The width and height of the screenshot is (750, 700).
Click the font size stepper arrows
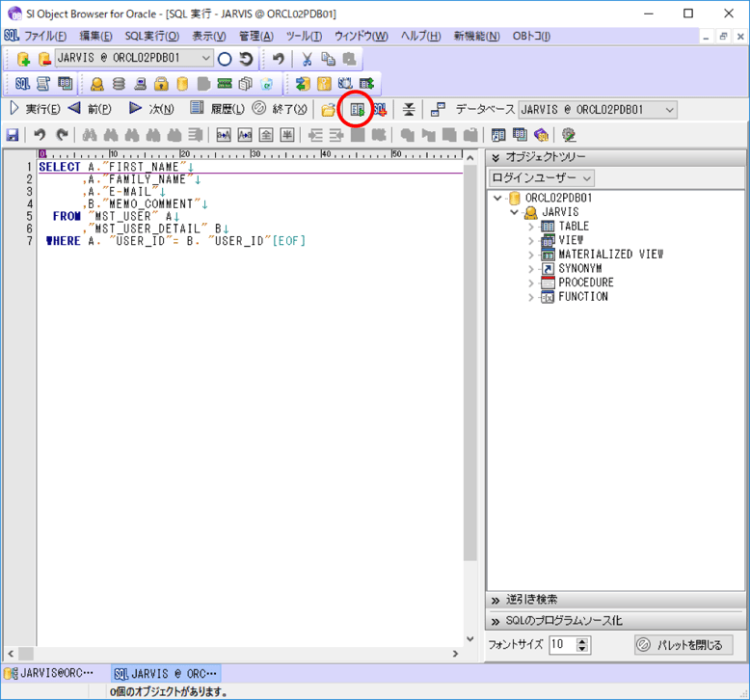pyautogui.click(x=582, y=645)
